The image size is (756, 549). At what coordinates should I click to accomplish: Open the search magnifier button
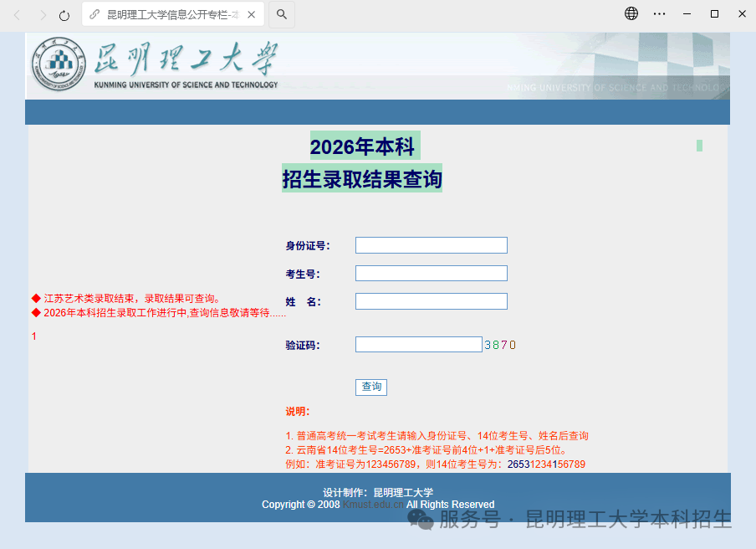(282, 14)
